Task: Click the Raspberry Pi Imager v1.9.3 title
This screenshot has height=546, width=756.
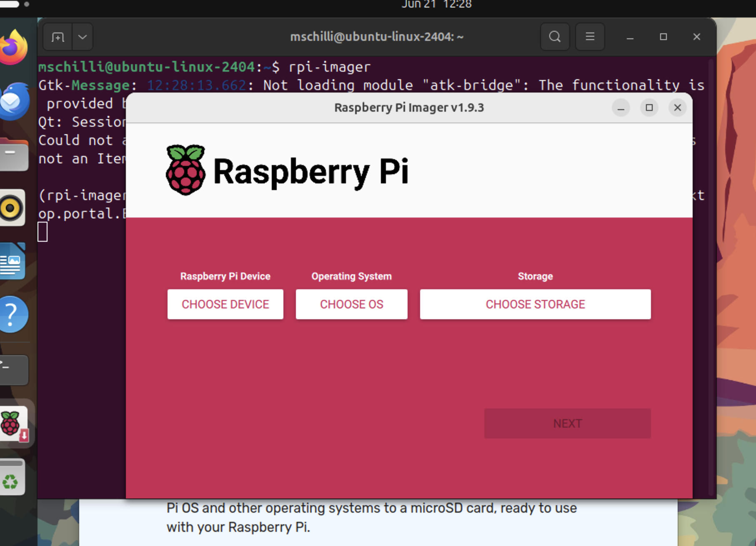Action: 409,108
